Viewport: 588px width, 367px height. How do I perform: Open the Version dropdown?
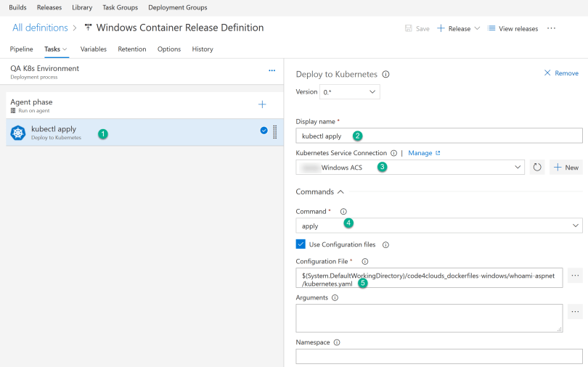coord(349,91)
